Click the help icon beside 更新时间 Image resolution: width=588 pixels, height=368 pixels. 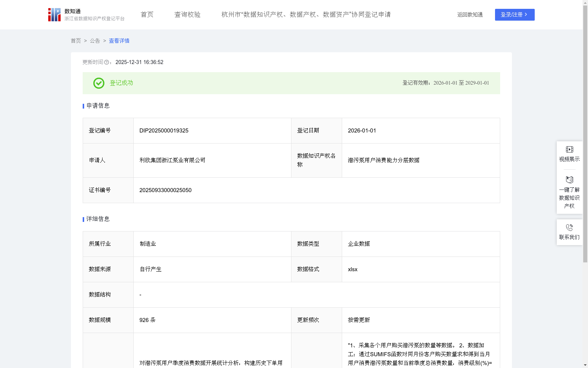pos(107,63)
